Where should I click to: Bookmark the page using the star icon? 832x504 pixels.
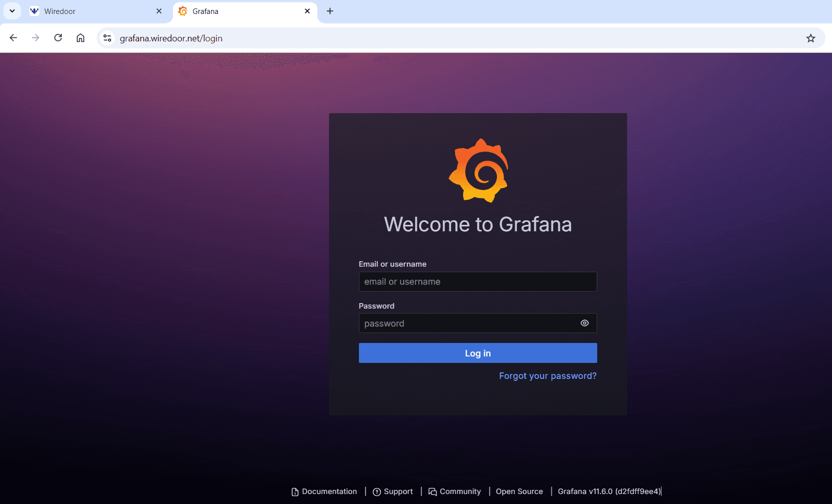[x=811, y=38]
